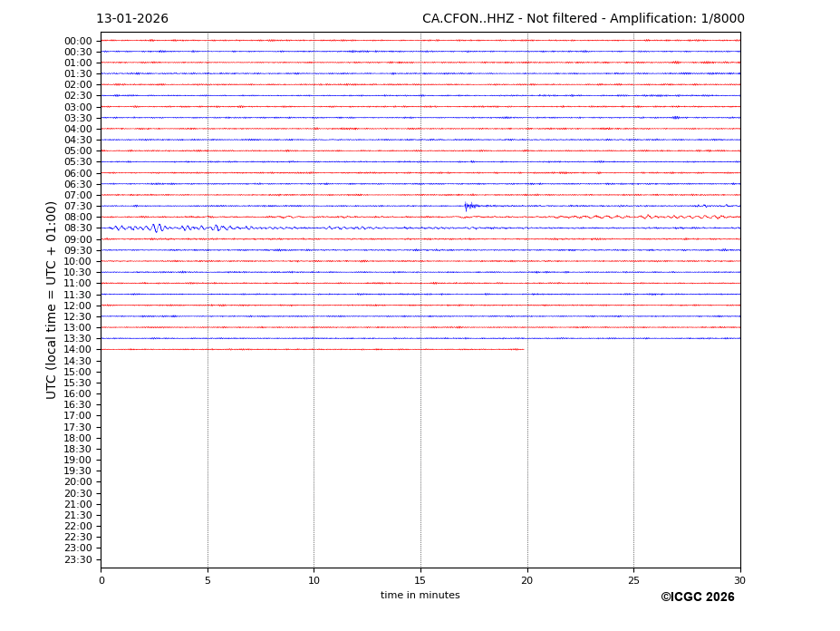
Task: Click the 15 tick on the minutes axis
Action: (420, 580)
